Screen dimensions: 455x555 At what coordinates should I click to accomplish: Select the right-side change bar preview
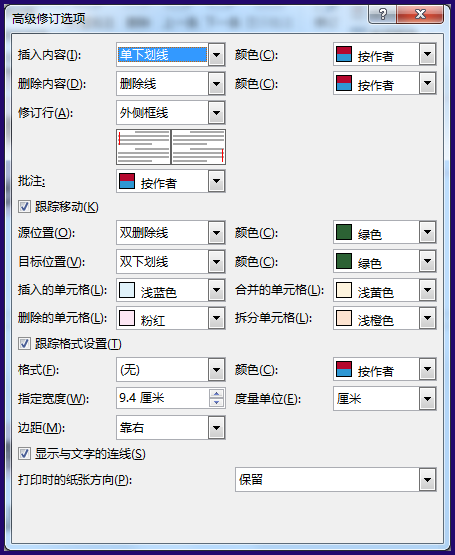coord(198,147)
